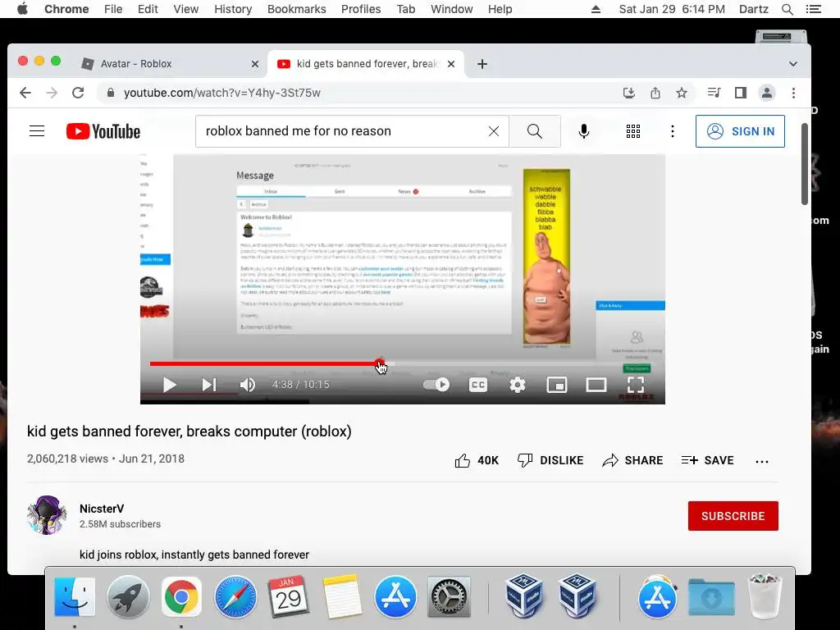840x630 pixels.
Task: Open more actions ellipsis menu
Action: 762,461
